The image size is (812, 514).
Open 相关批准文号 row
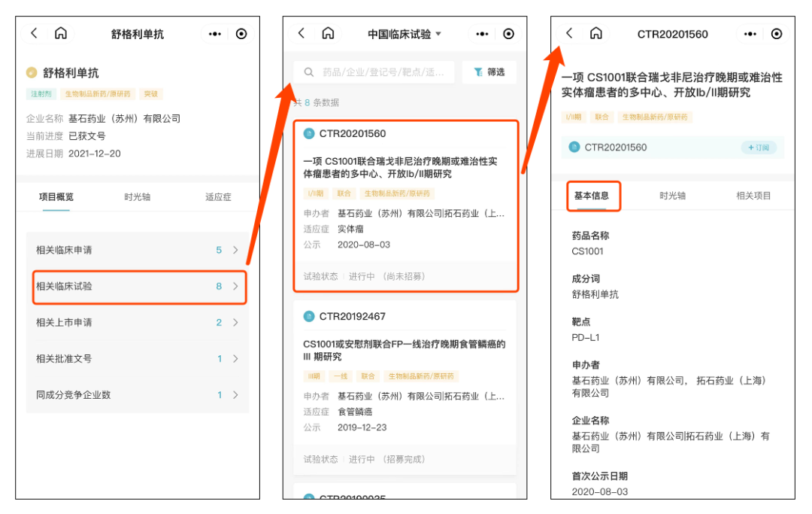pyautogui.click(x=138, y=358)
